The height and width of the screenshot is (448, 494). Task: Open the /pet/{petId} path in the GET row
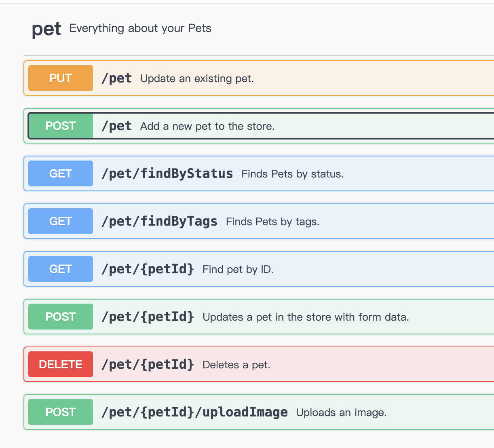148,269
